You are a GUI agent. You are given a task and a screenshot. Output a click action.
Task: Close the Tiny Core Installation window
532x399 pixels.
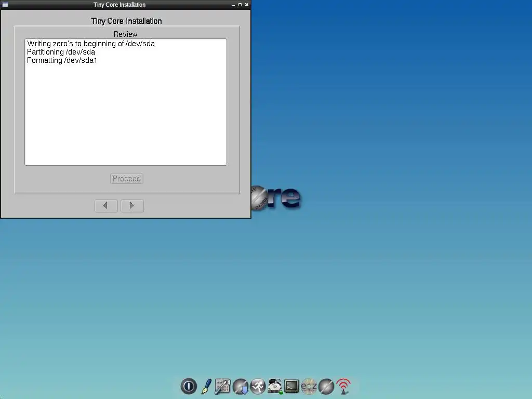(x=247, y=5)
